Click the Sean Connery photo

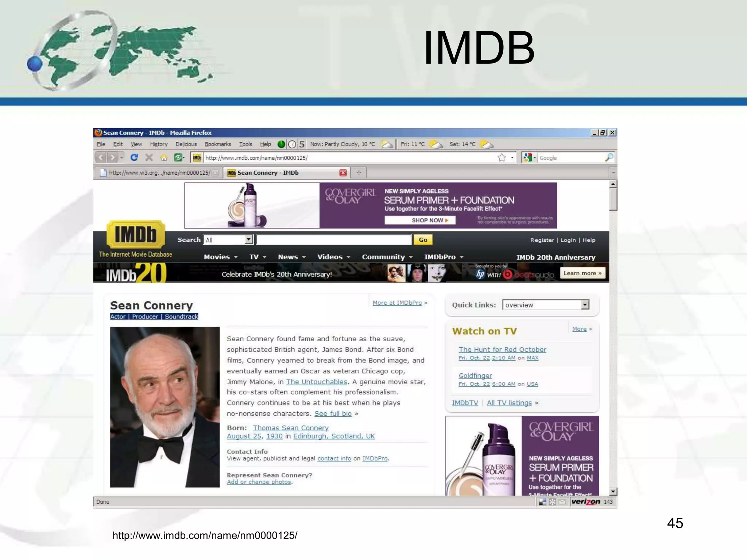165,407
